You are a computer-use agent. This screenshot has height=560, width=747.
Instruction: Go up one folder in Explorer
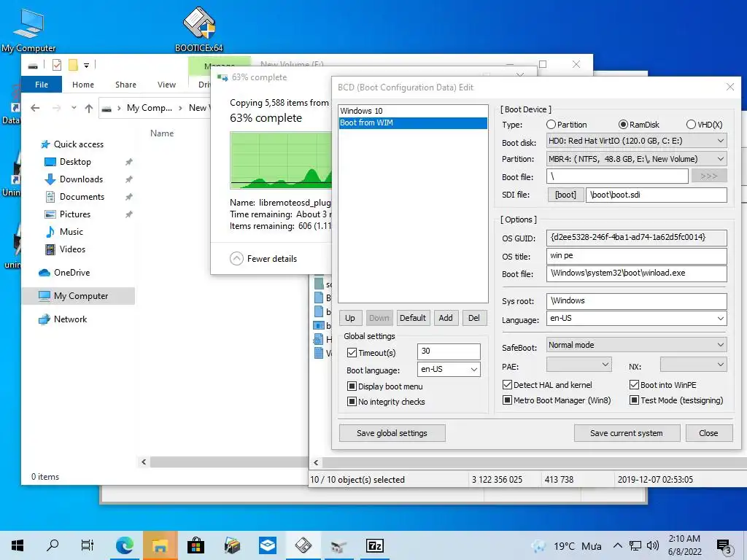[x=88, y=108]
